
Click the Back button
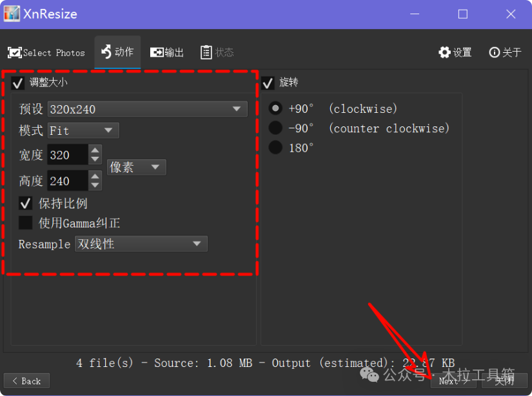click(x=26, y=381)
